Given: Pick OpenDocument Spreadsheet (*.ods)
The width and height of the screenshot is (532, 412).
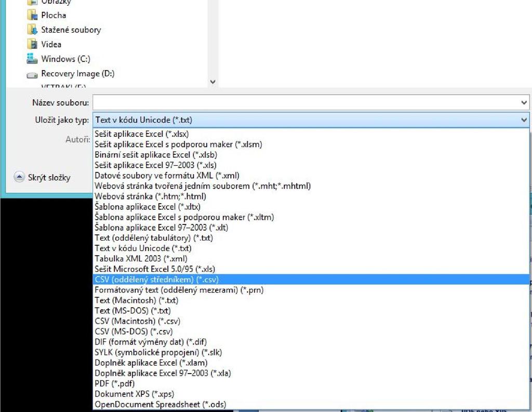Looking at the screenshot, I should click(x=311, y=405).
